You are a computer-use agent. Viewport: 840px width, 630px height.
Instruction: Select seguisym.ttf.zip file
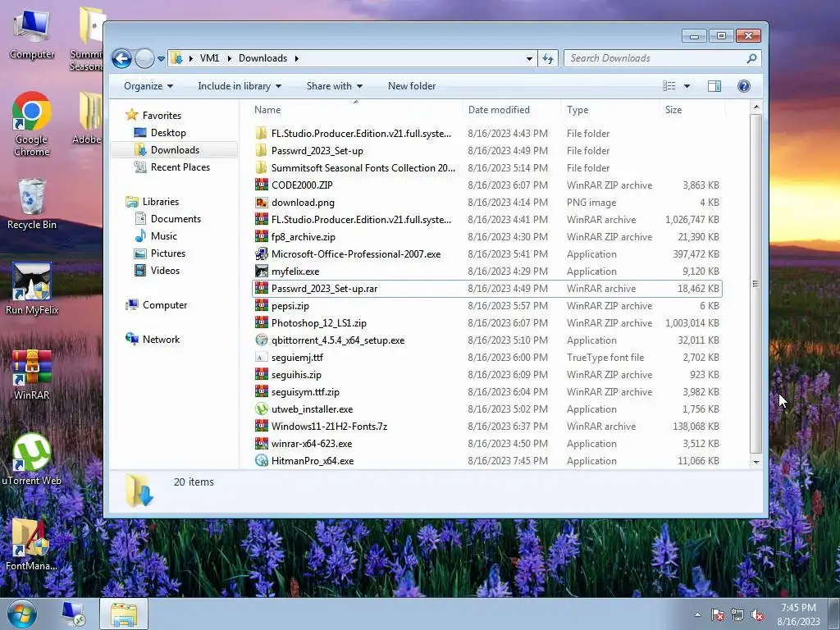coord(305,392)
